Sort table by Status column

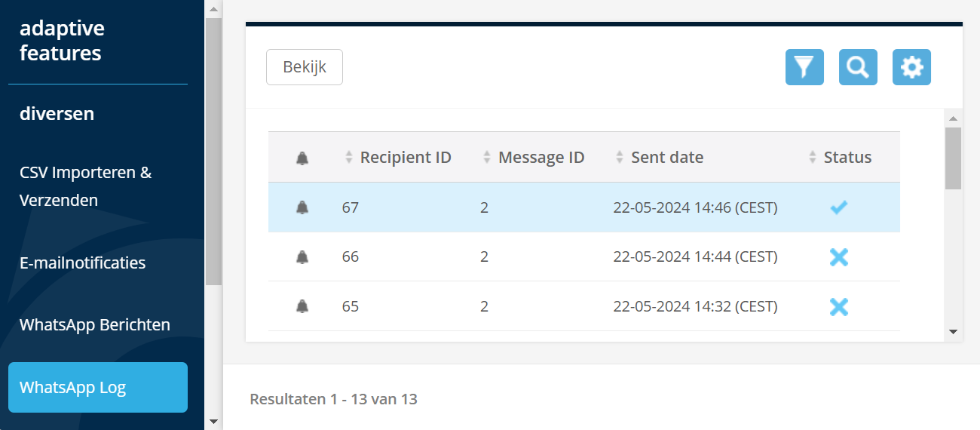[x=847, y=158]
